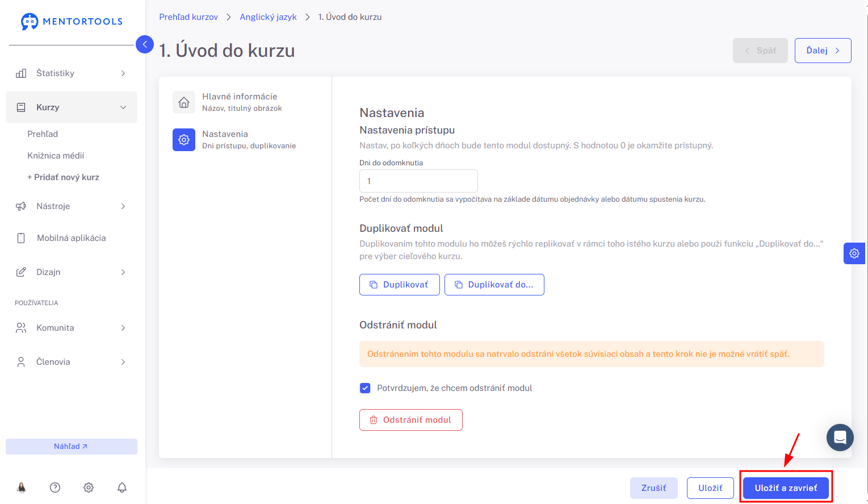Uncheck the confirm module deletion checkbox
Viewport: 868px width, 504px height.
(365, 388)
